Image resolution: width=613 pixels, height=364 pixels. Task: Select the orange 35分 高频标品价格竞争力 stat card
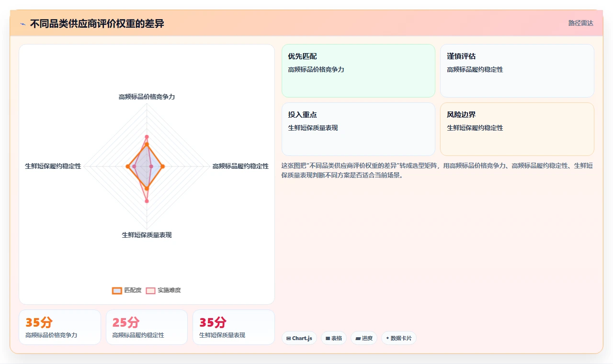pyautogui.click(x=60, y=327)
